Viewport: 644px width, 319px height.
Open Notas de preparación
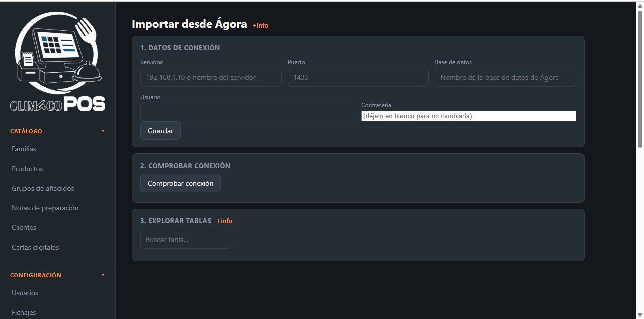(x=45, y=208)
